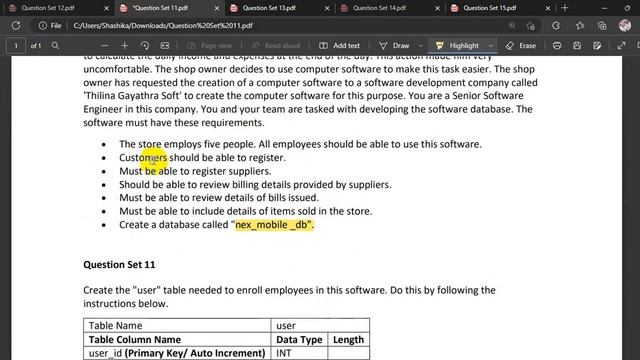Viewport: 640px width, 360px height.
Task: Open the browser Extensions puzzle icon
Action: click(556, 26)
